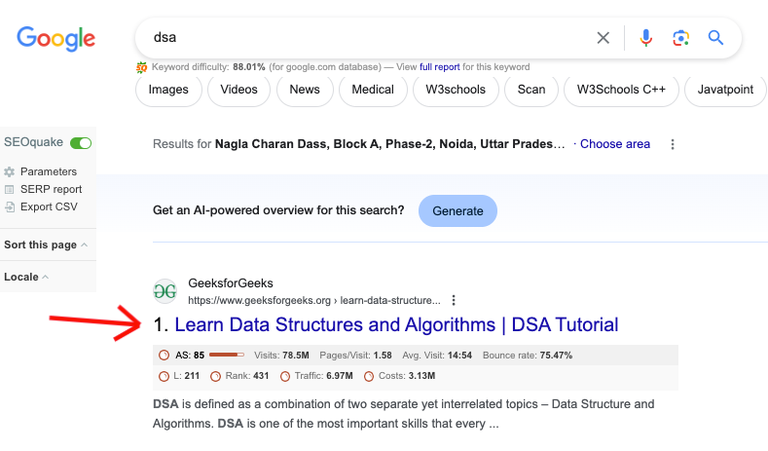Viewport: 768px width, 451px height.
Task: Click the Choose area link
Action: (615, 144)
